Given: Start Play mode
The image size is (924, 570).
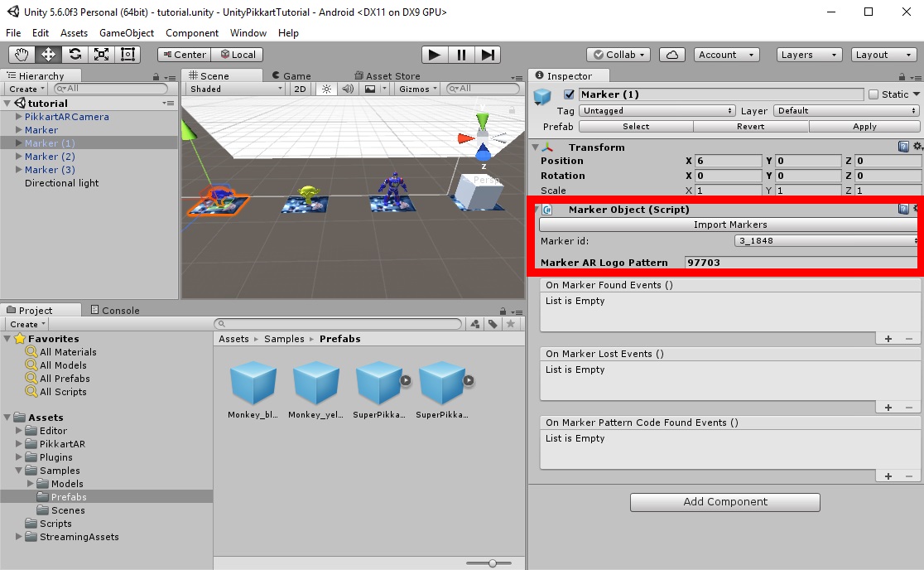Looking at the screenshot, I should click(x=435, y=55).
